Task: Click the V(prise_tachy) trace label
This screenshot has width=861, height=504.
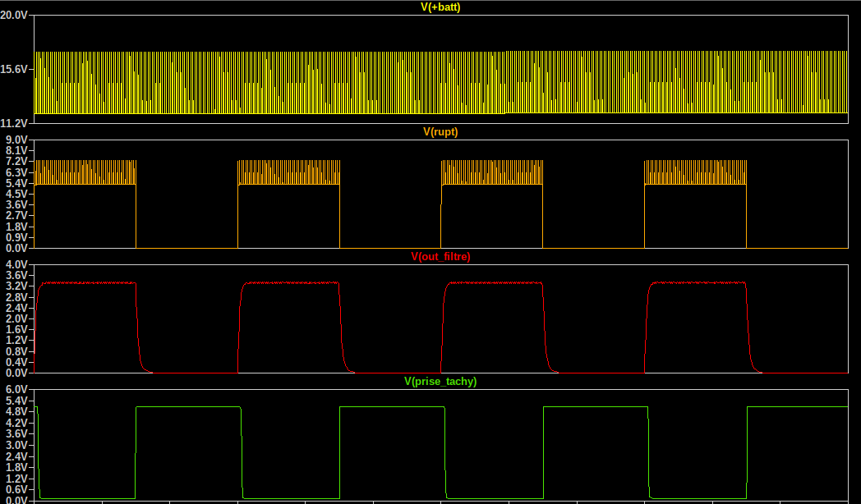Action: (440, 381)
